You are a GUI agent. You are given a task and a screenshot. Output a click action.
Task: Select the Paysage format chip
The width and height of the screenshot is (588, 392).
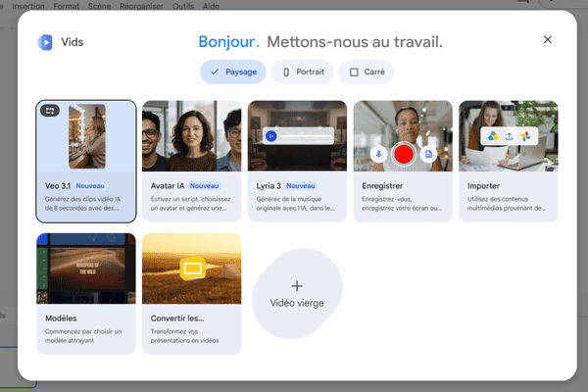pyautogui.click(x=233, y=72)
